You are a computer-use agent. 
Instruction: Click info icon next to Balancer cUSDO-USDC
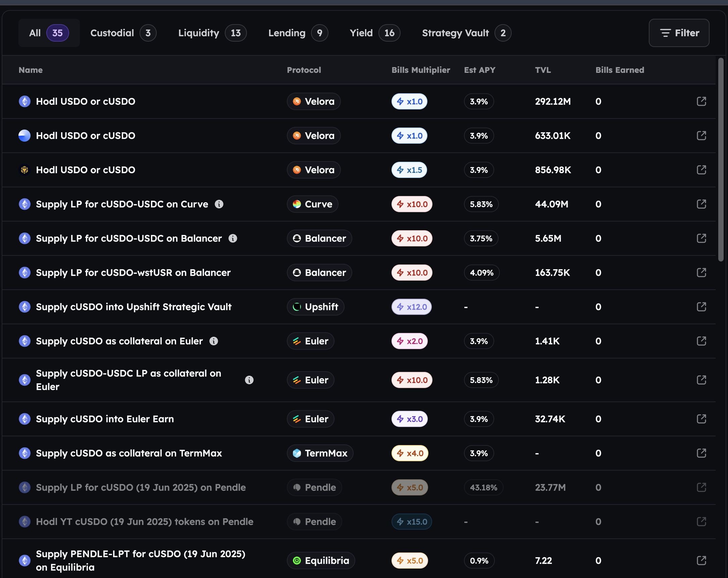pos(232,238)
